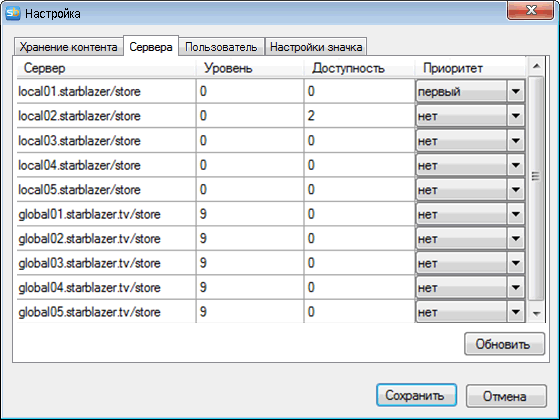The height and width of the screenshot is (420, 560).
Task: Sort by the Уровень column header
Action: [250, 68]
